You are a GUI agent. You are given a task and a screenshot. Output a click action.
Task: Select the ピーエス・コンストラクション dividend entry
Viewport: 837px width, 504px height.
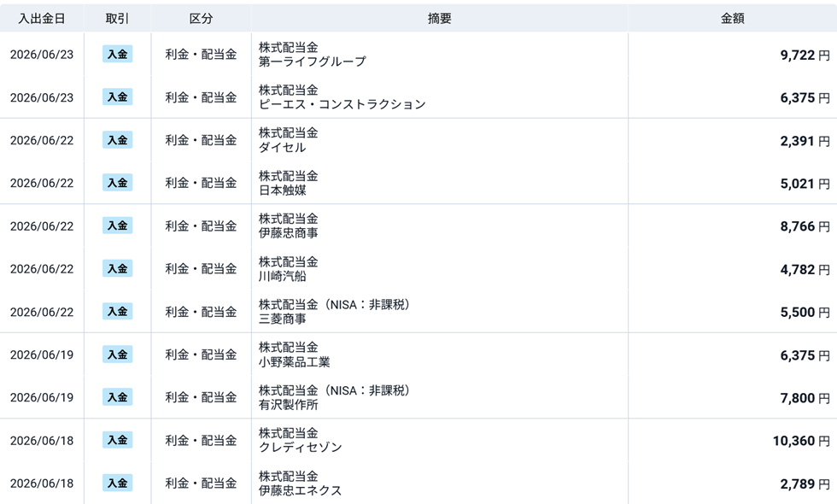point(418,97)
